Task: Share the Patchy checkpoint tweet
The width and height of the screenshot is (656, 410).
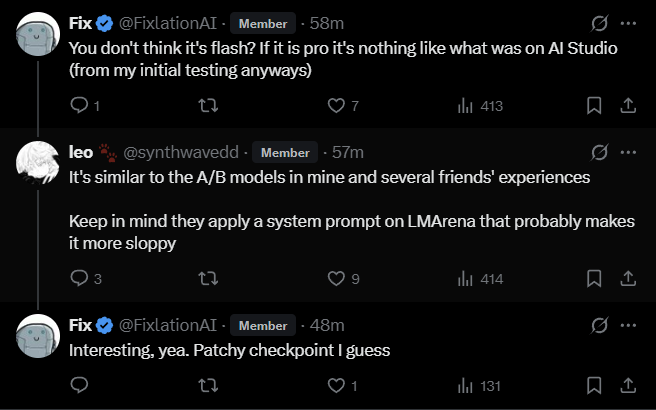Action: (628, 385)
